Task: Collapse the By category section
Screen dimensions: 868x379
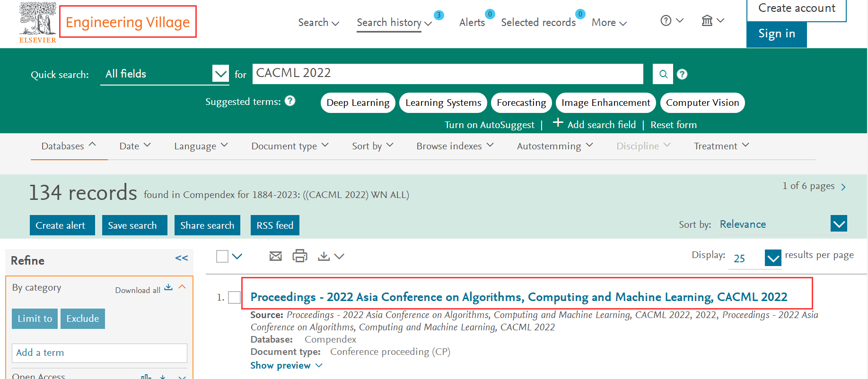Action: click(182, 287)
